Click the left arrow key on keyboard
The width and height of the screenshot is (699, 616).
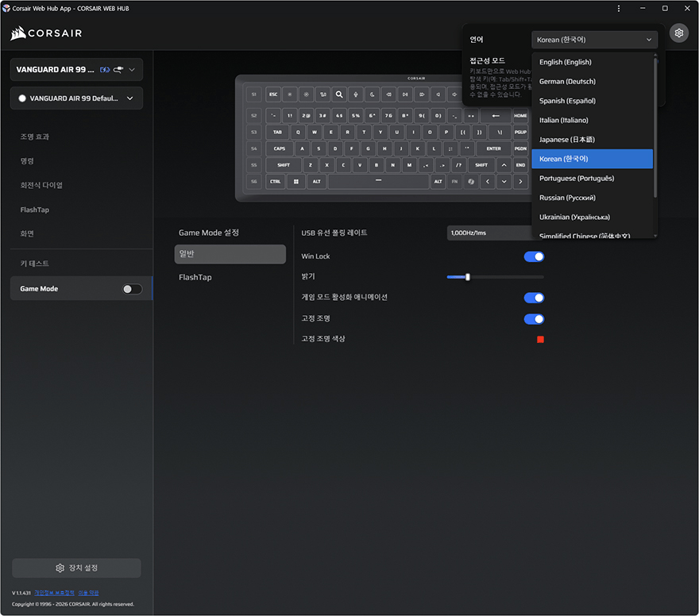tap(488, 182)
